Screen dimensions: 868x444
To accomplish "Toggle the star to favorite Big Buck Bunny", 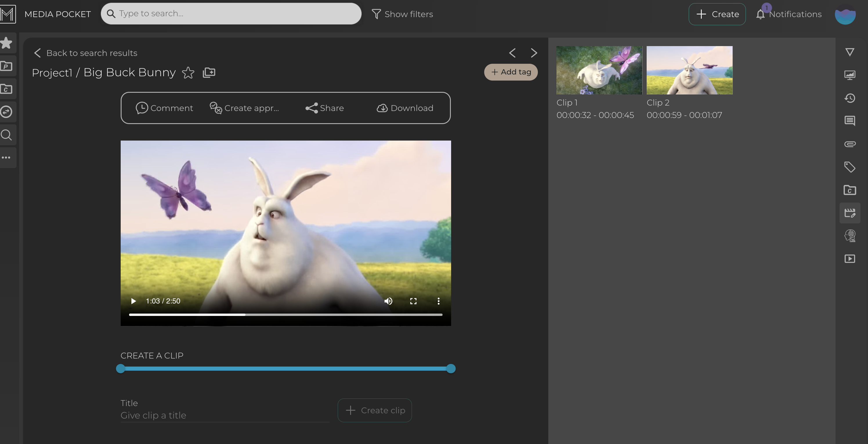I will click(x=188, y=73).
